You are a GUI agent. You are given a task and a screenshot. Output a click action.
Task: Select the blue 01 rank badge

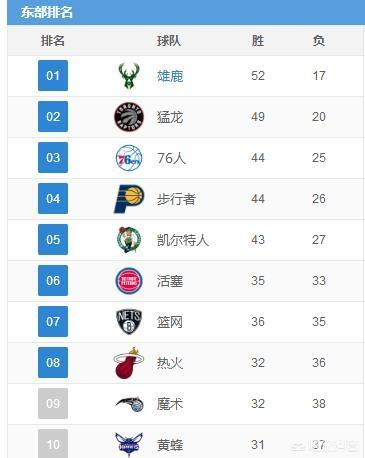pos(53,76)
